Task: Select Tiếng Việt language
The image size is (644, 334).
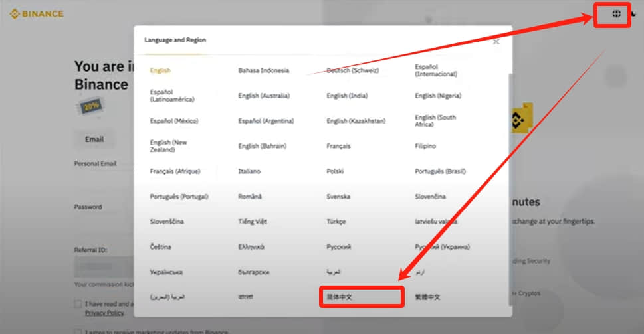Action: pos(252,222)
